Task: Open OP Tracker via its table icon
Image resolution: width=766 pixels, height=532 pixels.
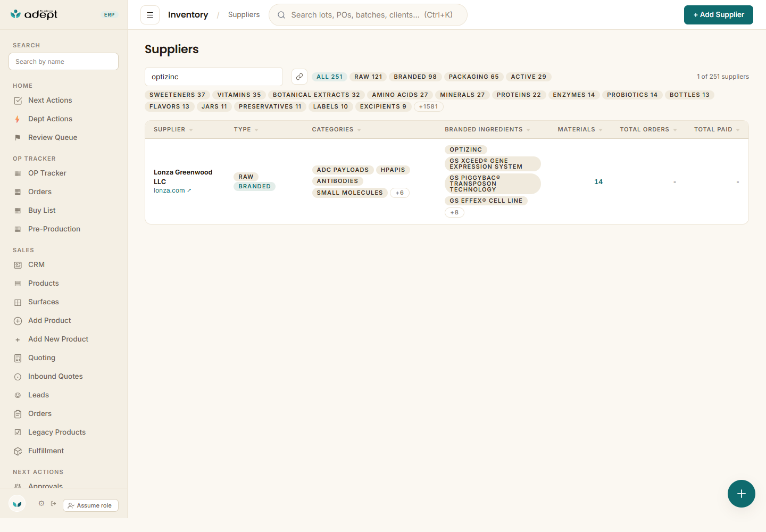Action: click(x=18, y=173)
